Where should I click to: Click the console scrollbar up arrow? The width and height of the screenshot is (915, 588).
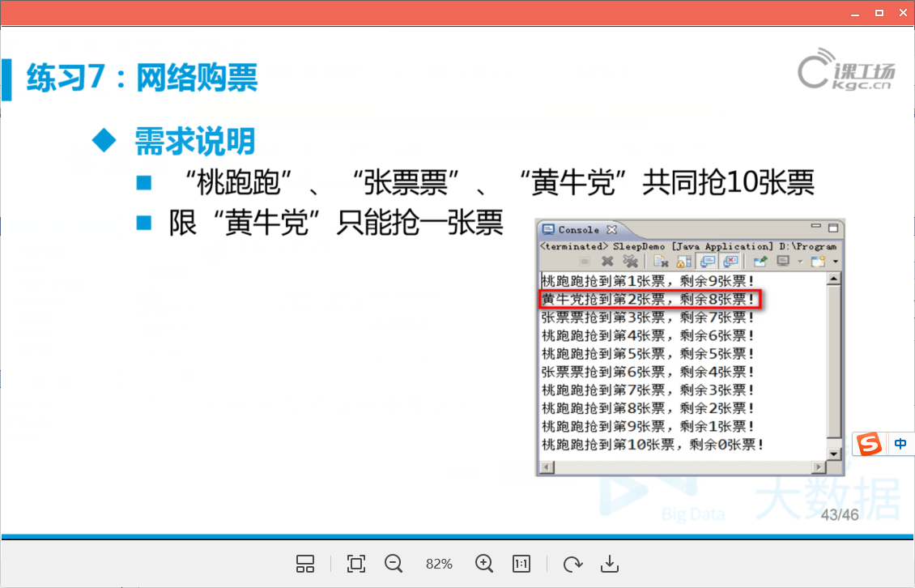(833, 279)
